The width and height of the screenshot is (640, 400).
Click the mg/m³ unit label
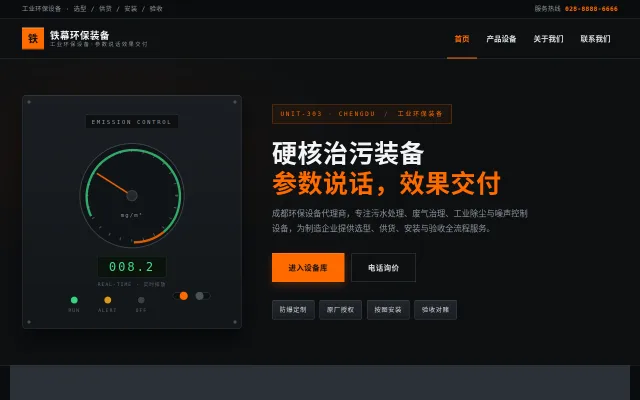click(131, 215)
